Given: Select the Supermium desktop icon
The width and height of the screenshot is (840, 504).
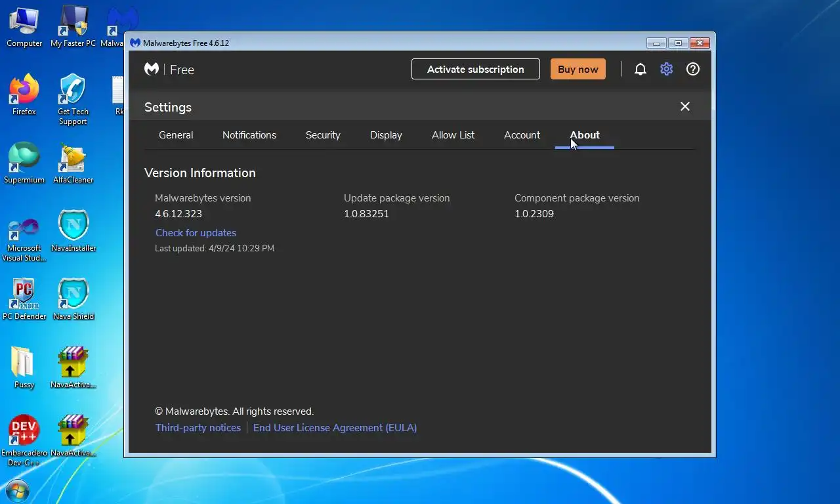Looking at the screenshot, I should click(x=24, y=163).
